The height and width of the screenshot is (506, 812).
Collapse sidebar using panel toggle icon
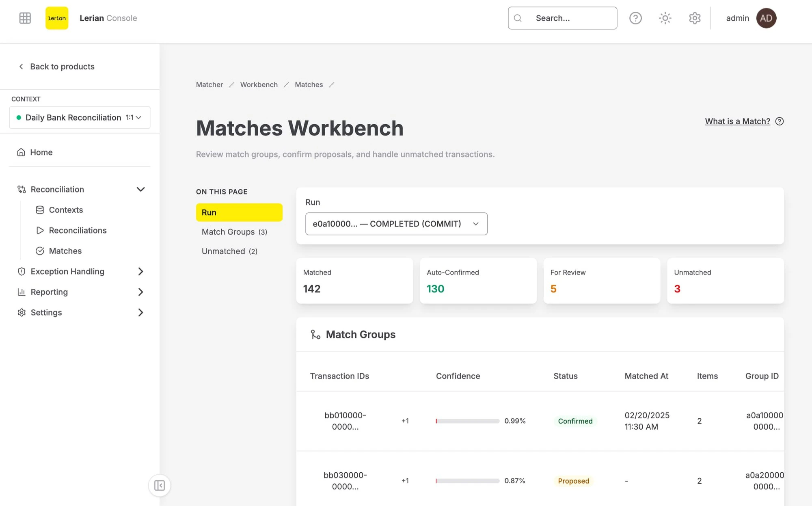click(159, 485)
